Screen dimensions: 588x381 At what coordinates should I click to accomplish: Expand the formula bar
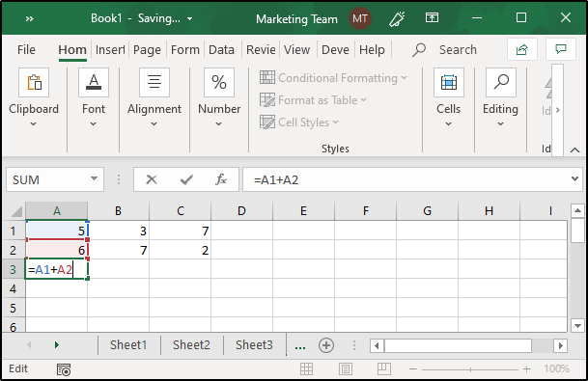(x=574, y=179)
